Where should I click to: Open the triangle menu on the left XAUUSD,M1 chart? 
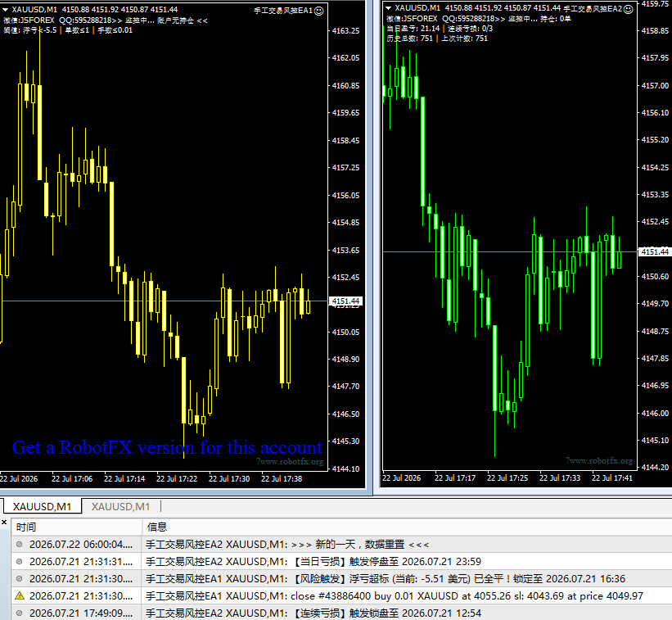6,10
